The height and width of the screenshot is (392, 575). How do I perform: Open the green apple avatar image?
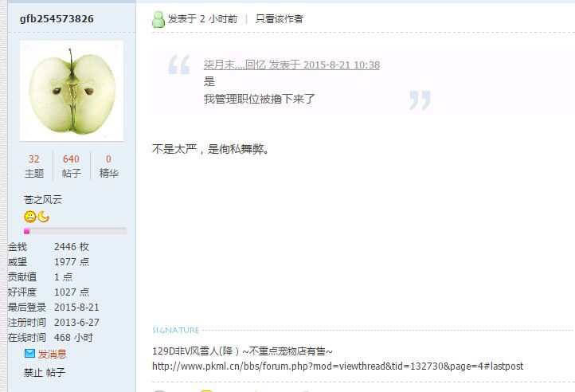click(72, 91)
